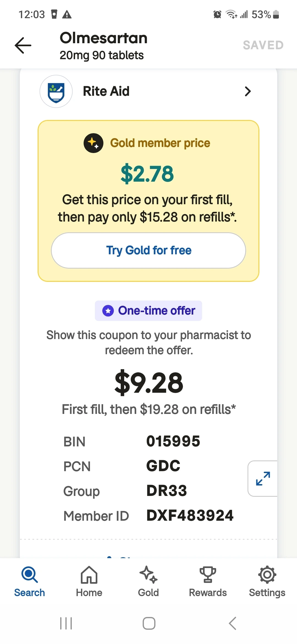Open Settings gear icon
Viewport: 297px width, 644px height.
[x=267, y=575]
